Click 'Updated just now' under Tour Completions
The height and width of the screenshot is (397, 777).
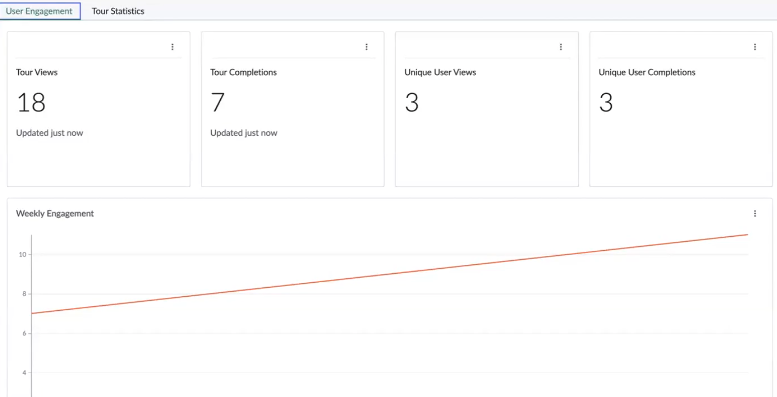244,133
